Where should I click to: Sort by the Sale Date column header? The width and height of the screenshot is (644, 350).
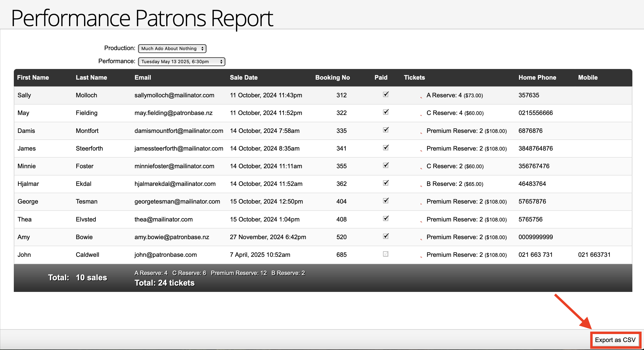click(243, 77)
